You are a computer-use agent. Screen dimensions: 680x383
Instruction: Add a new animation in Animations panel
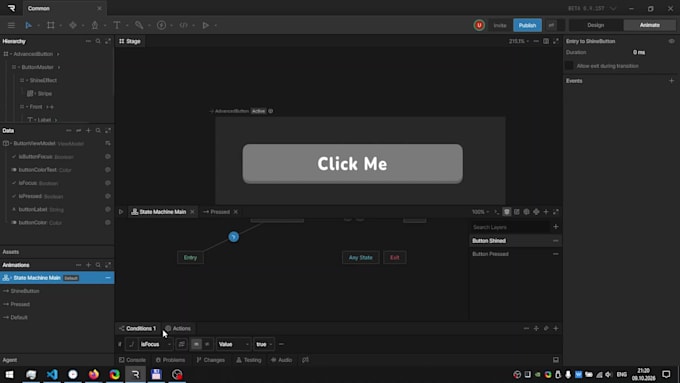[88, 265]
